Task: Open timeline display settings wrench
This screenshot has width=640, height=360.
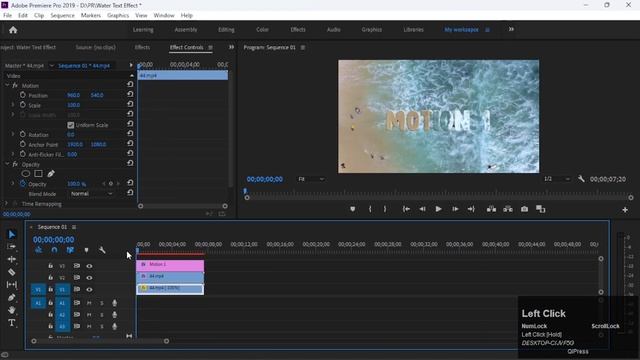Action: tap(102, 250)
